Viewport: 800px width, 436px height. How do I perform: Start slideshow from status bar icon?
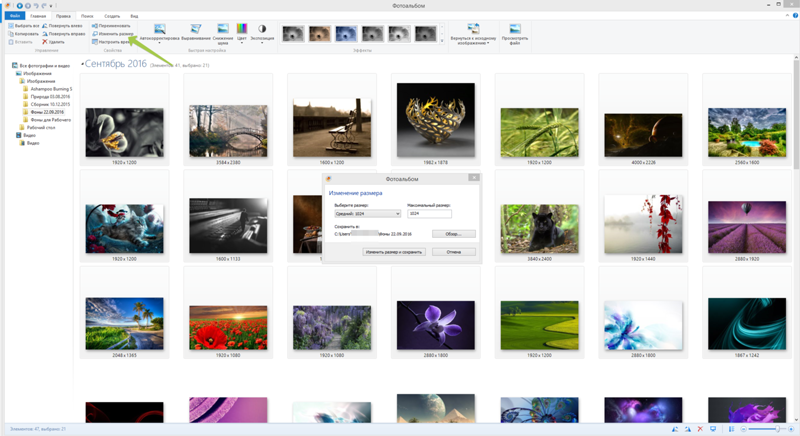[x=713, y=429]
